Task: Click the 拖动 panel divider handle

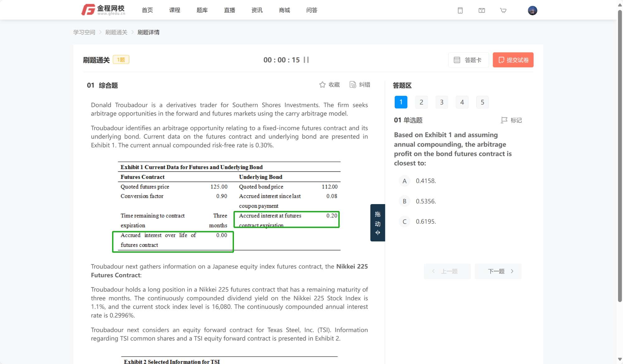Action: click(378, 223)
